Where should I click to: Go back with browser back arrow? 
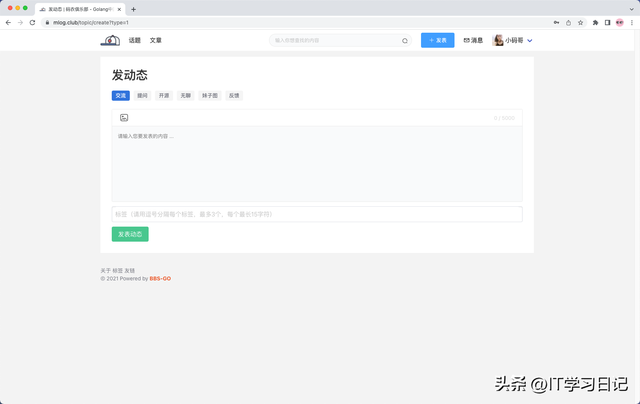(x=8, y=22)
